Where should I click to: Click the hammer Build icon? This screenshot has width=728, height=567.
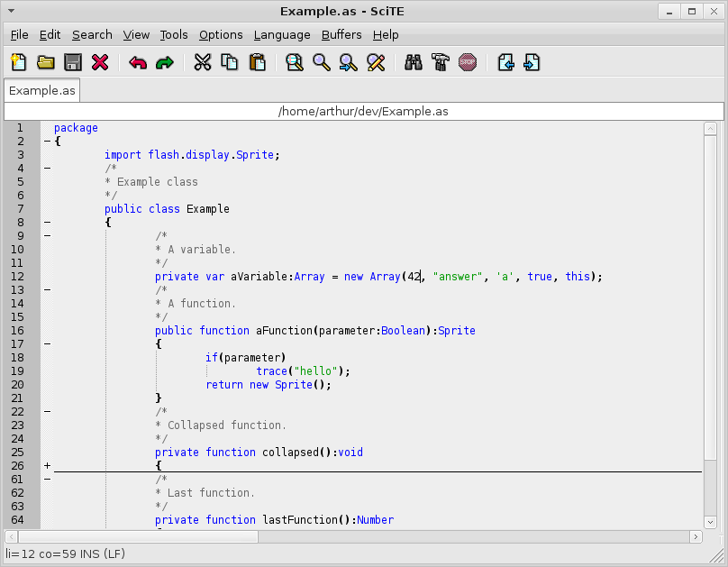tap(441, 62)
